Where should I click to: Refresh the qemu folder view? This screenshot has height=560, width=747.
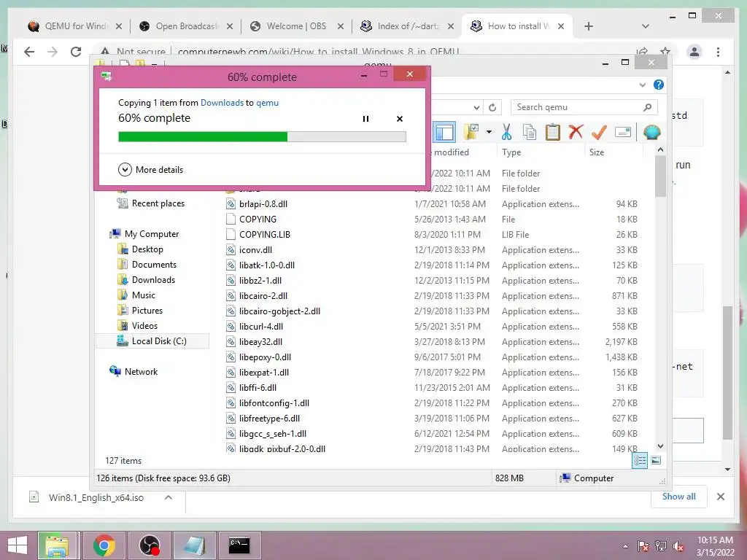click(492, 108)
